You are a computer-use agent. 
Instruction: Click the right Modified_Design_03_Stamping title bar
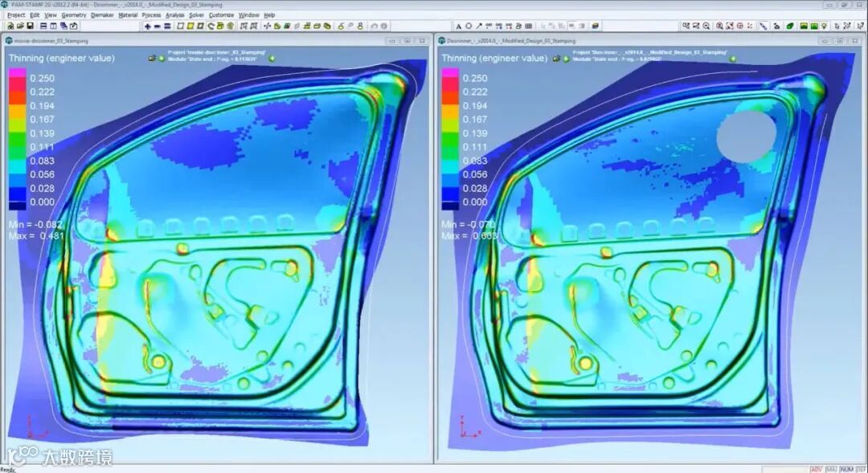click(649, 41)
